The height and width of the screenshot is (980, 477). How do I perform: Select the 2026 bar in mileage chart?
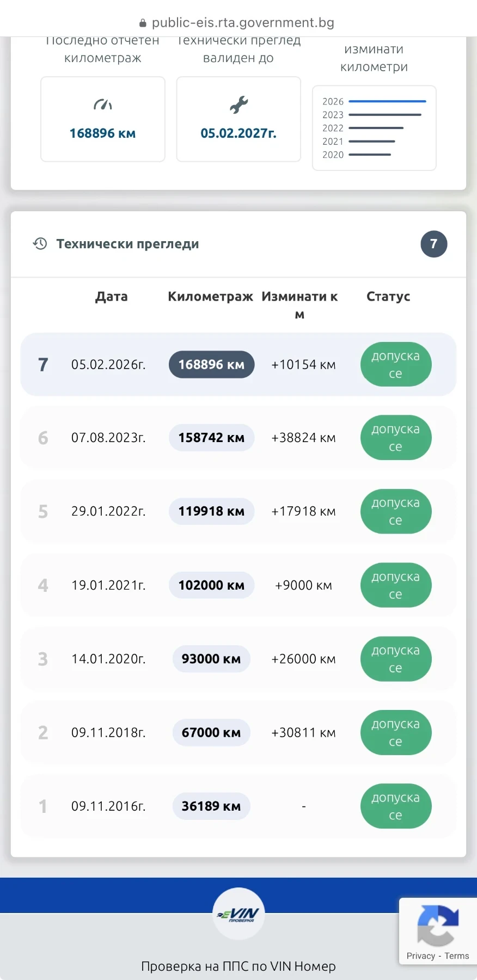(x=387, y=101)
